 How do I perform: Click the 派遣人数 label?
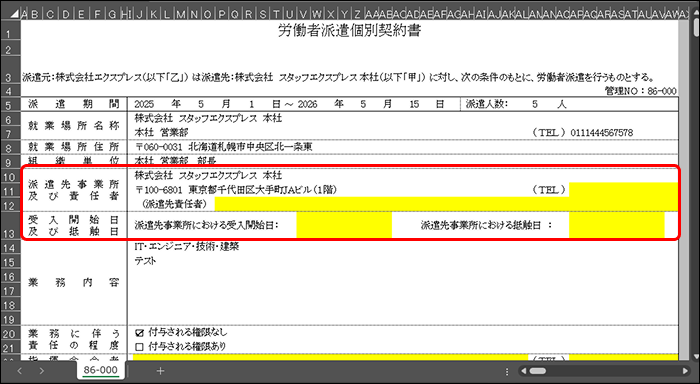[487, 104]
